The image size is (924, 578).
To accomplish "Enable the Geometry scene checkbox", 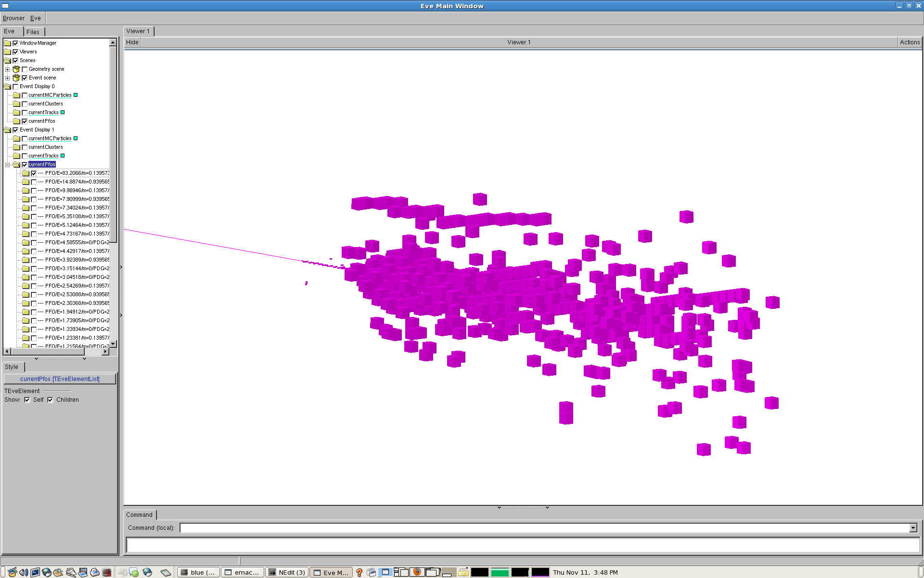I will [x=25, y=69].
